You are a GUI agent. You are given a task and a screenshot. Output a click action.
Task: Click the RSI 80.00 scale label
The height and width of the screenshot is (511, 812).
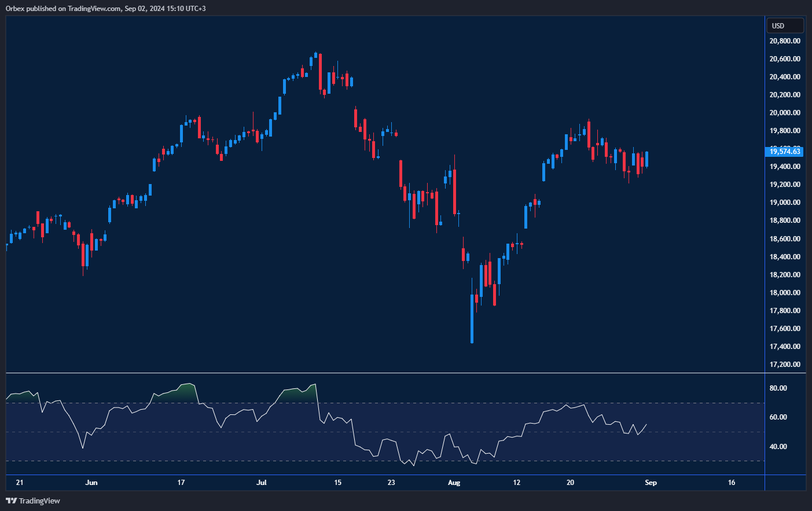point(778,388)
